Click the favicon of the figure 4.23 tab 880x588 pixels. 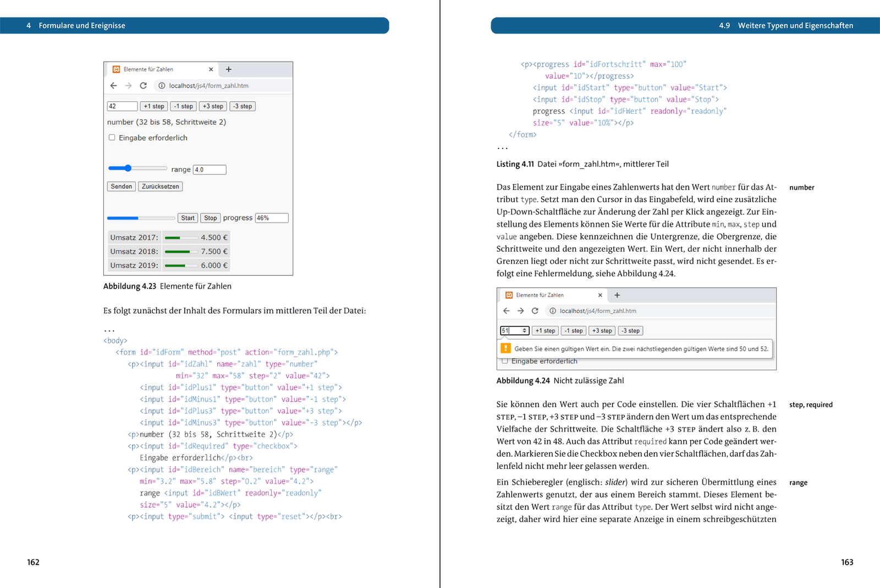click(116, 69)
